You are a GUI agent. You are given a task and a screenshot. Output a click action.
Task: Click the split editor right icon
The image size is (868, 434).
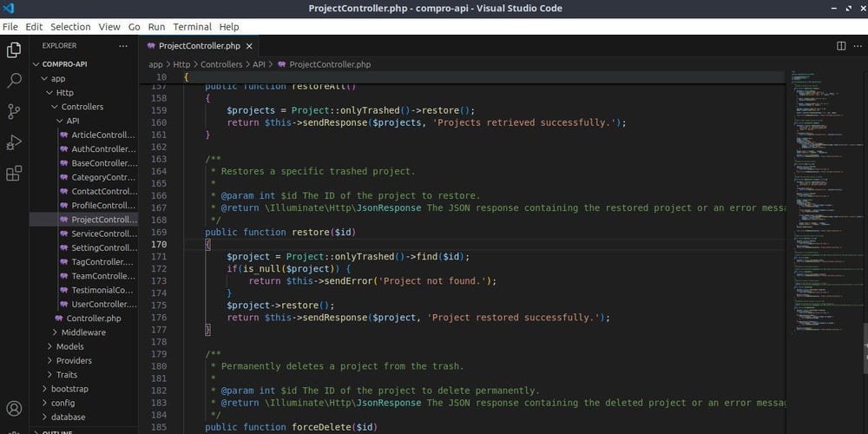841,46
